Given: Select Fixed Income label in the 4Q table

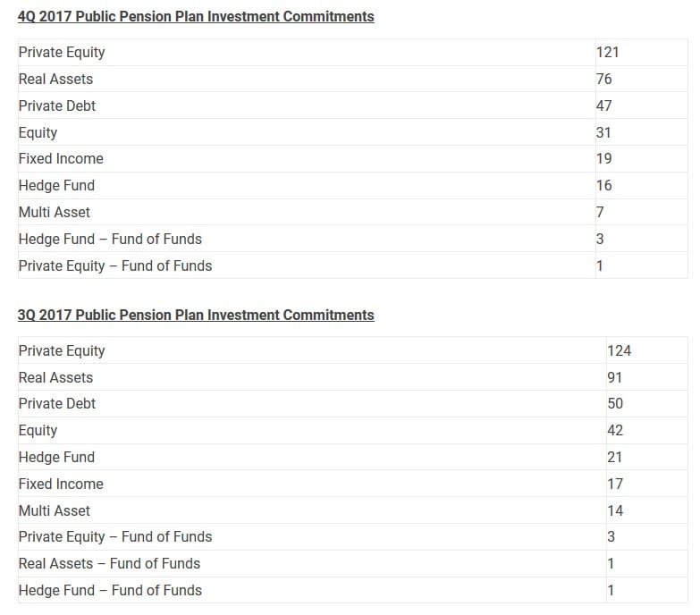Looking at the screenshot, I should click(x=61, y=158).
